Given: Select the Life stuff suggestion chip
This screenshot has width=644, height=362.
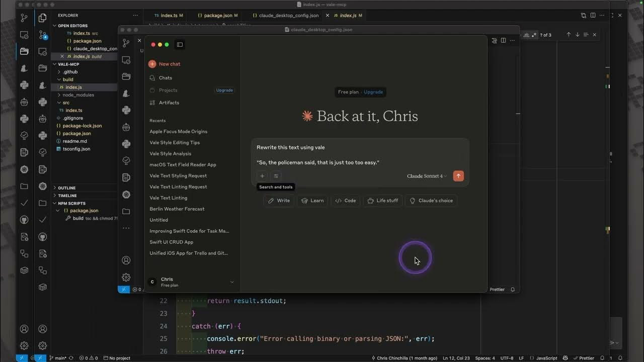Looking at the screenshot, I should pos(382,201).
